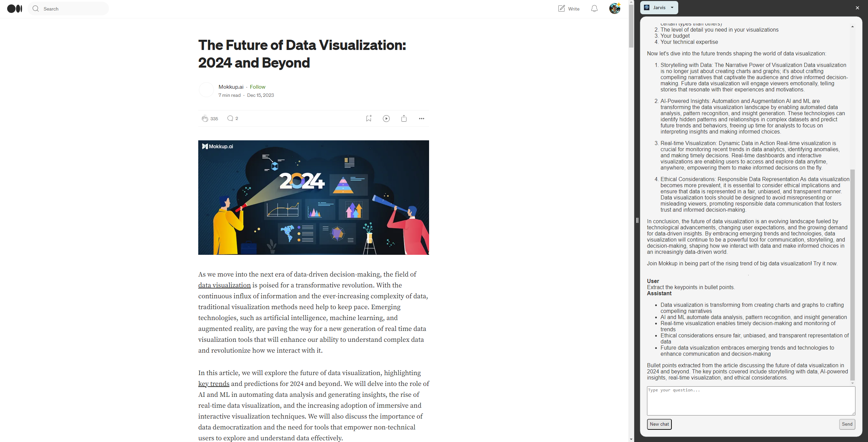Bookmark the article with save icon
Image resolution: width=868 pixels, height=442 pixels.
pos(369,118)
